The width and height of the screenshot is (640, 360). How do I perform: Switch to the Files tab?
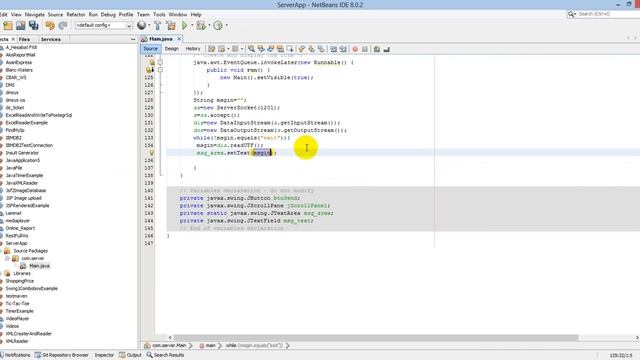(x=24, y=39)
